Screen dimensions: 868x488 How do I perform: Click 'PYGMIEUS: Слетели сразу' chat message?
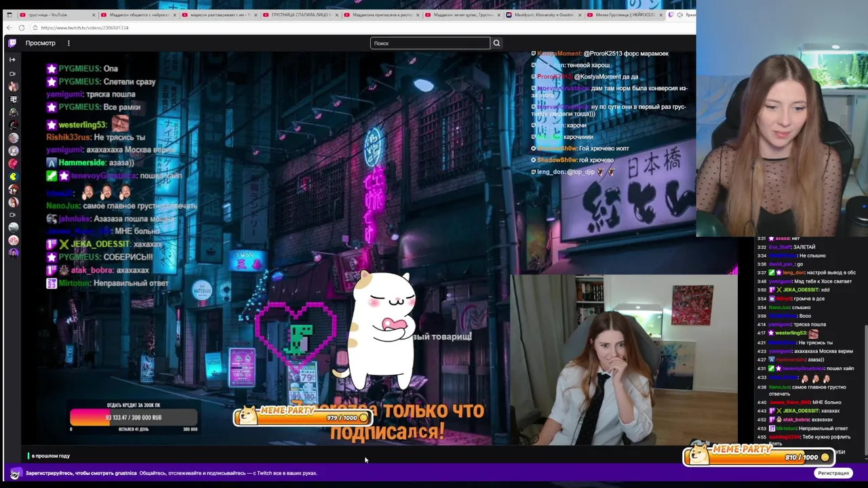pos(100,81)
